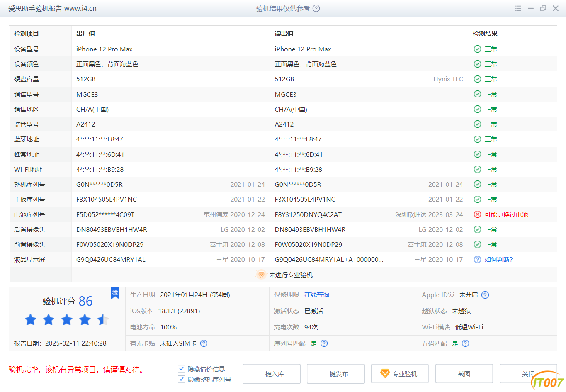Click the 截图 button
This screenshot has width=566, height=392.
pyautogui.click(x=464, y=374)
